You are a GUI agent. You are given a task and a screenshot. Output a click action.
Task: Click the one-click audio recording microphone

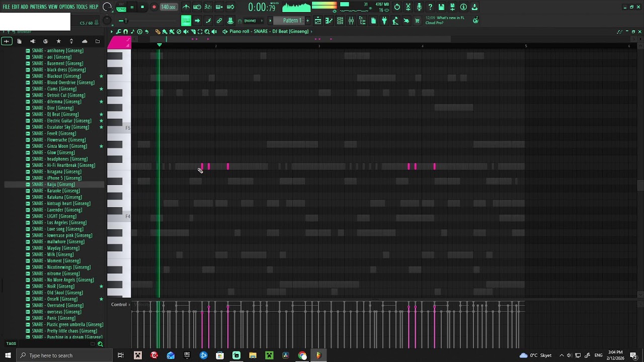[x=419, y=7]
